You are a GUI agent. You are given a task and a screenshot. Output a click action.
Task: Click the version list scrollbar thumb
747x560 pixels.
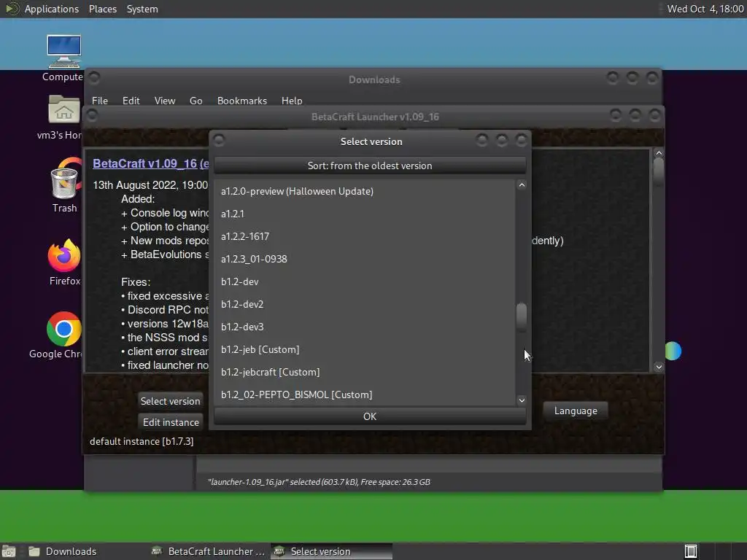tap(522, 316)
